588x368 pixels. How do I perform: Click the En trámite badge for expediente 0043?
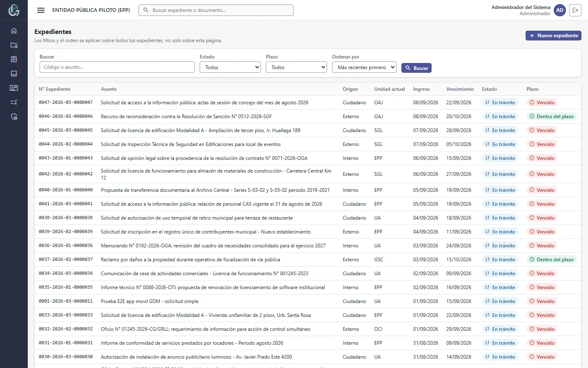[x=500, y=158]
